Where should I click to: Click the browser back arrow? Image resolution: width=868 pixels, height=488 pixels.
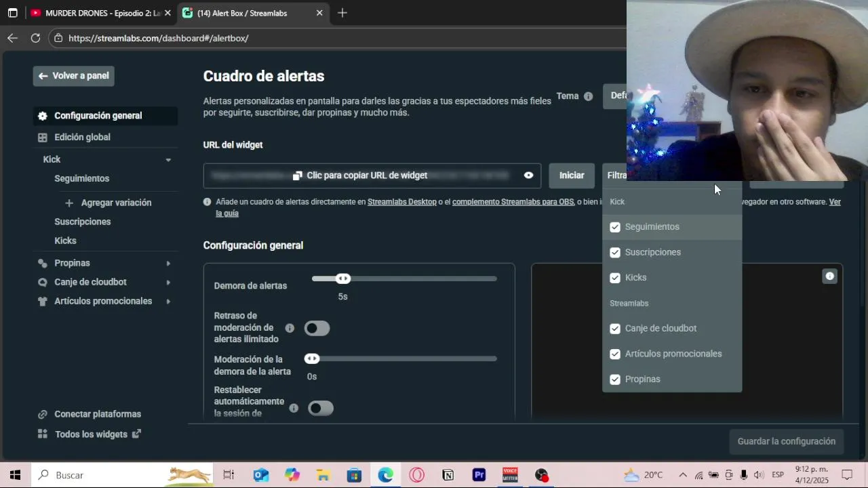12,38
